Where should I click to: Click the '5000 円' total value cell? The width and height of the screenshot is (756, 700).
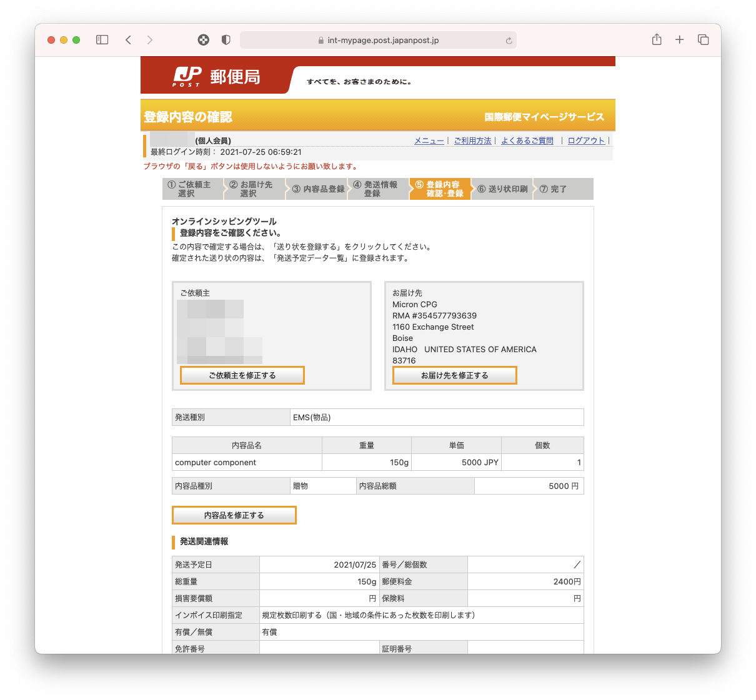pos(529,486)
